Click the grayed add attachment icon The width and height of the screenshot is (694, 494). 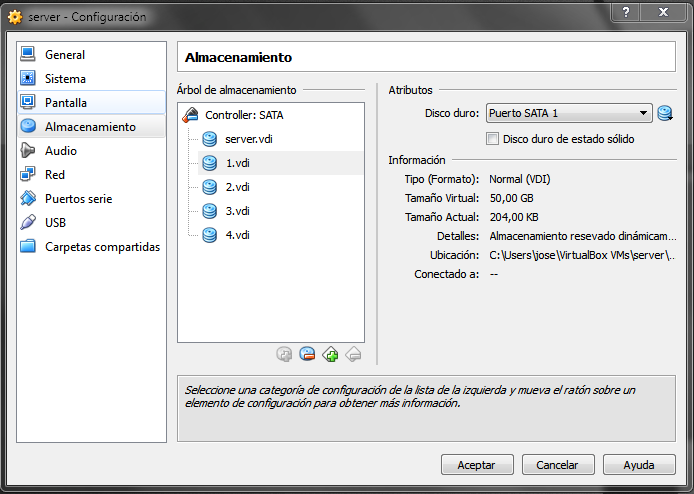(284, 354)
